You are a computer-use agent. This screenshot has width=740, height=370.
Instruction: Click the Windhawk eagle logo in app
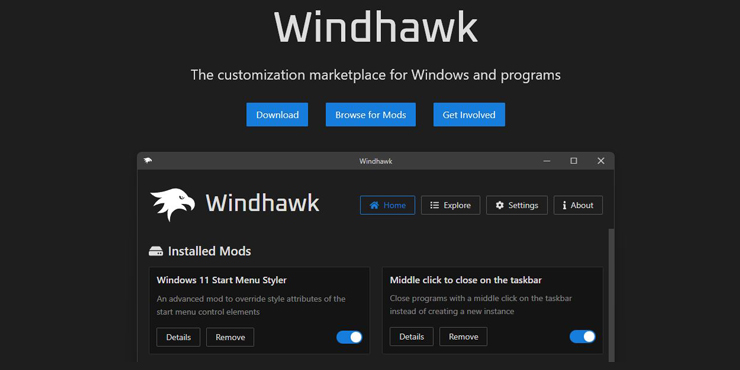click(x=172, y=204)
